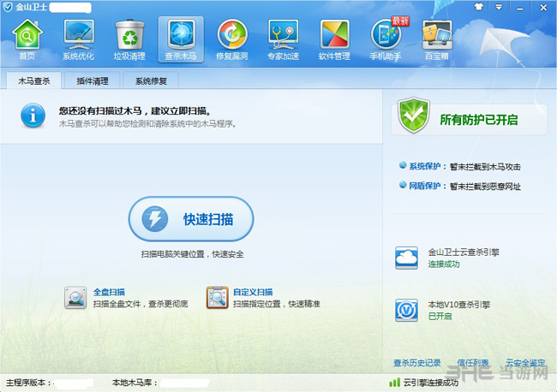
Task: Go to the 首页 home icon
Action: tap(27, 39)
